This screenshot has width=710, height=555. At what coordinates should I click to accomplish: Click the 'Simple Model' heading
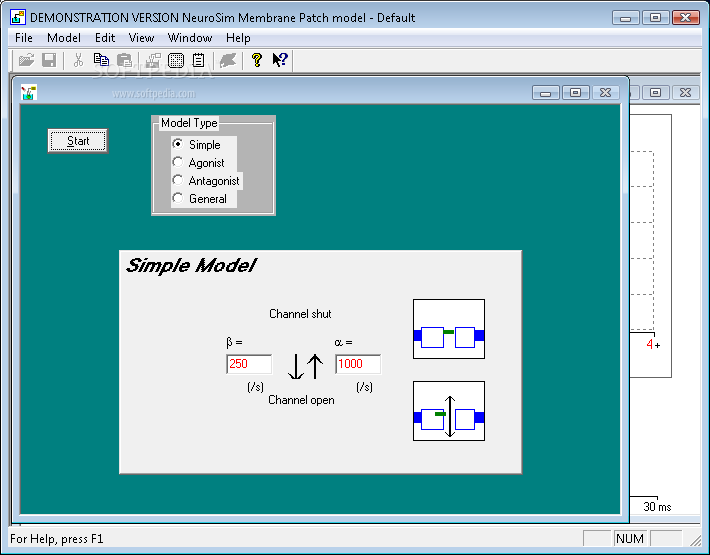coord(192,266)
